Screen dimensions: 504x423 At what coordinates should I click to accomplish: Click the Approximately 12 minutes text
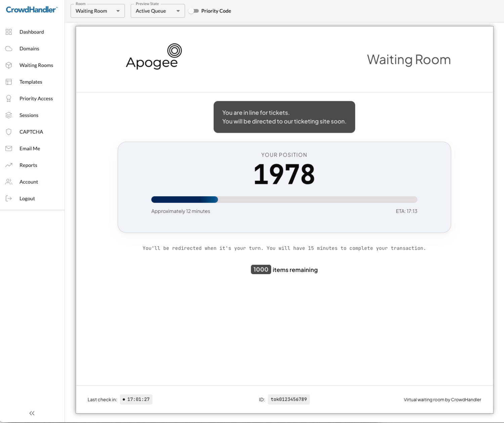pyautogui.click(x=181, y=211)
